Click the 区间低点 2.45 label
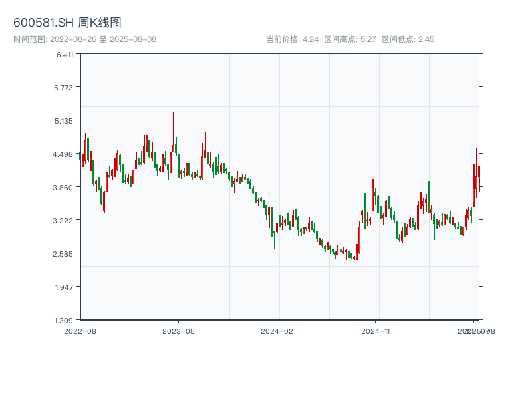Image resolution: width=532 pixels, height=399 pixels. click(x=408, y=39)
